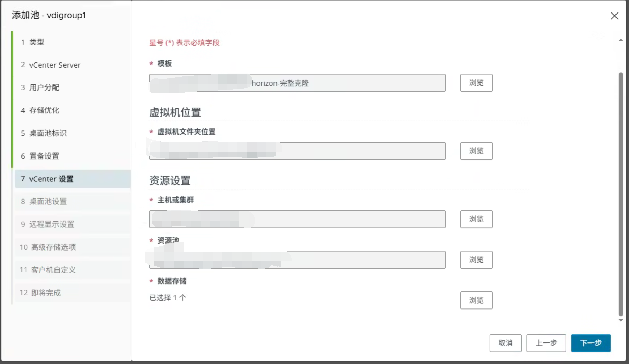The width and height of the screenshot is (629, 364).
Task: Go to step 1 类型
Action: coord(73,42)
